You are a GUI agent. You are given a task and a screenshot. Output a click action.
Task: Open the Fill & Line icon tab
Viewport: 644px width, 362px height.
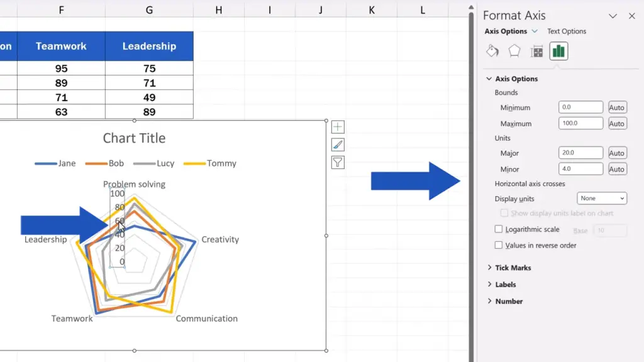point(492,52)
